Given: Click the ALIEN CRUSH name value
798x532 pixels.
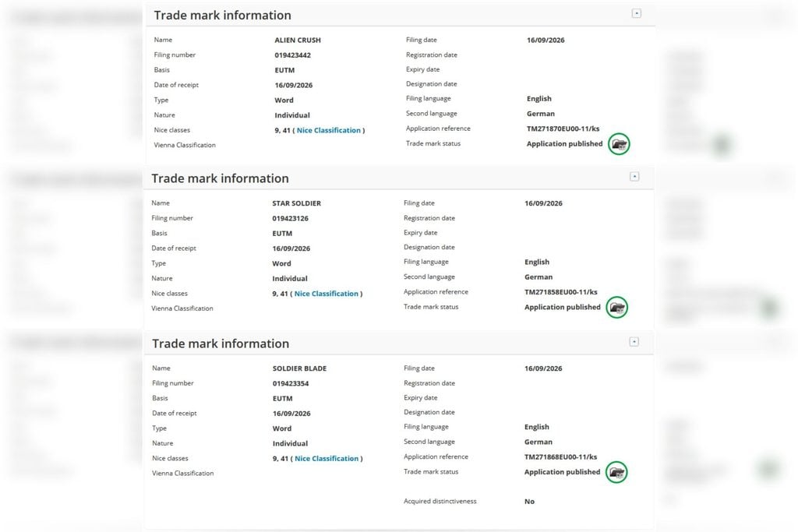Looking at the screenshot, I should (298, 41).
